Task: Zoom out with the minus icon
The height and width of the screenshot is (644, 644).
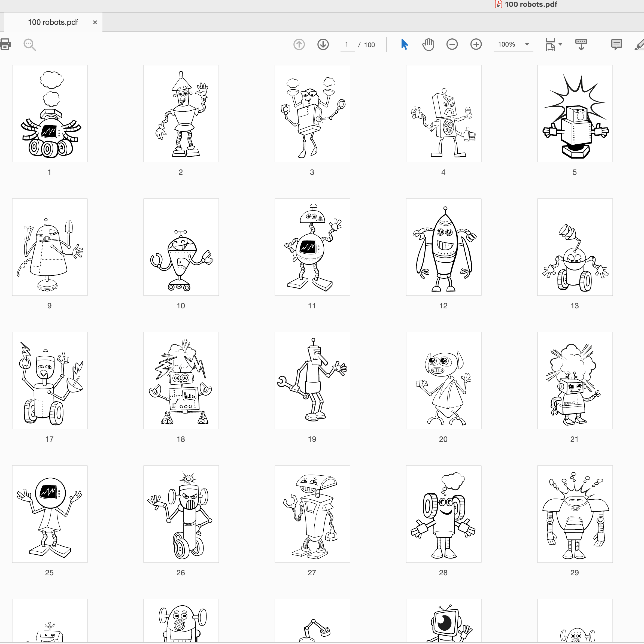Action: [x=452, y=44]
